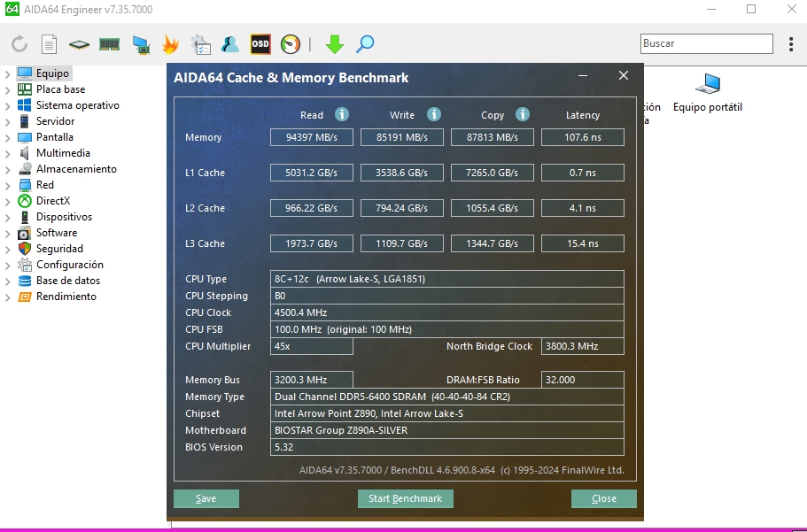
Task: Click the Memory Latency value 107.6 ns
Action: click(x=583, y=137)
